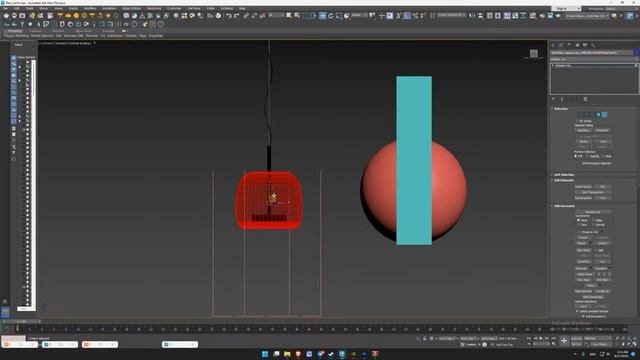Open the Modifier List dropdown
The height and width of the screenshot is (360, 640).
tap(594, 59)
